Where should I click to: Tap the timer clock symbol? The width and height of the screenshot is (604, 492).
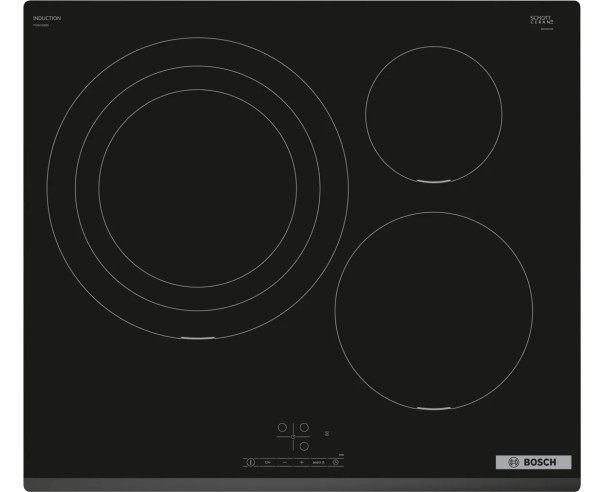[x=336, y=462]
